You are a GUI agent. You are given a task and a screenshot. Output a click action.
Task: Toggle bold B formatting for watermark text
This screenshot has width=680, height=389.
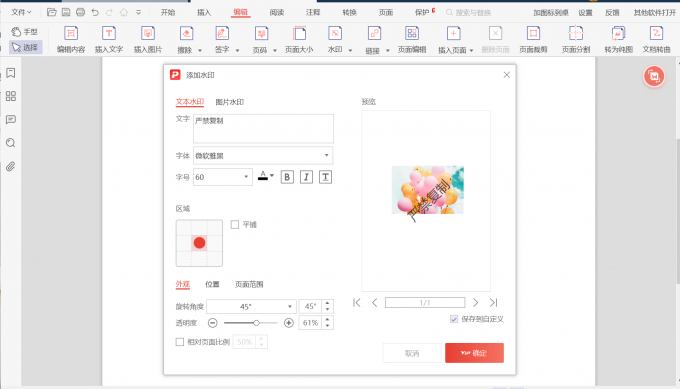(x=287, y=177)
